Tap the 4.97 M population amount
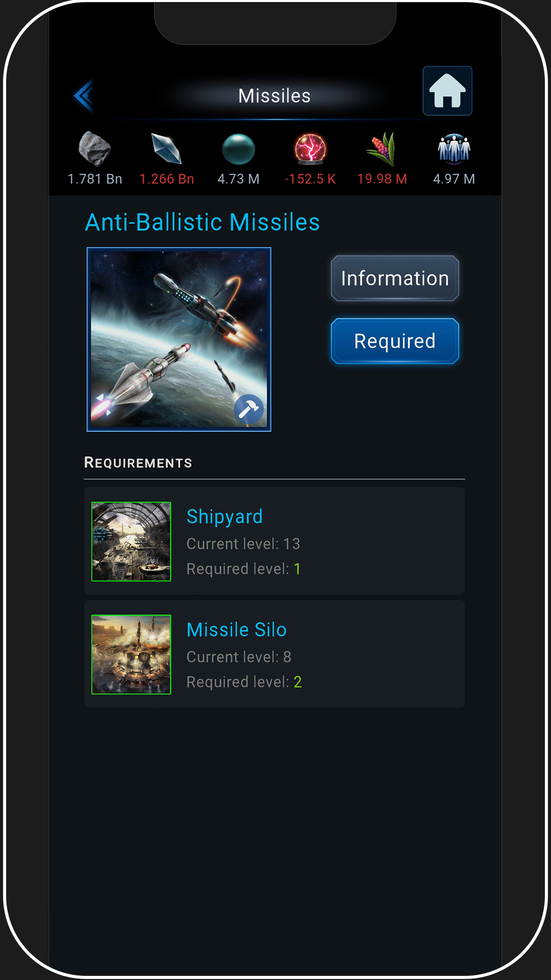This screenshot has height=980, width=551. click(x=454, y=179)
